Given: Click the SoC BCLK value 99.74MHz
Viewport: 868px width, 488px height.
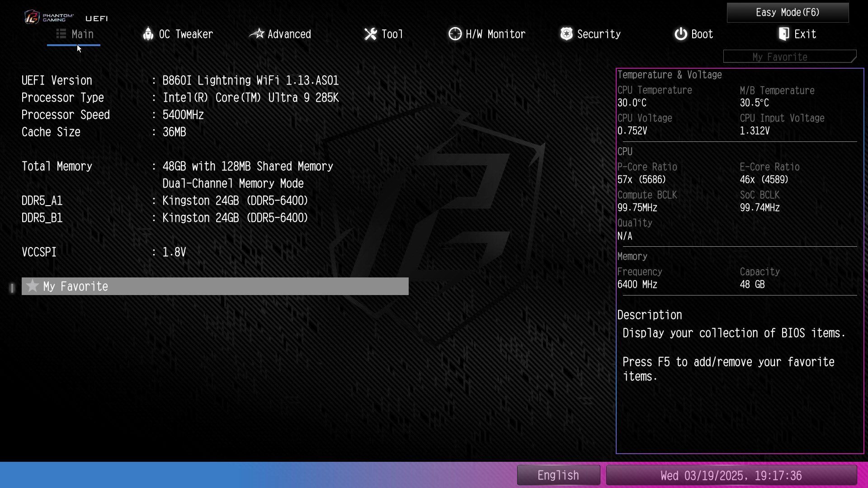Looking at the screenshot, I should pyautogui.click(x=759, y=208).
